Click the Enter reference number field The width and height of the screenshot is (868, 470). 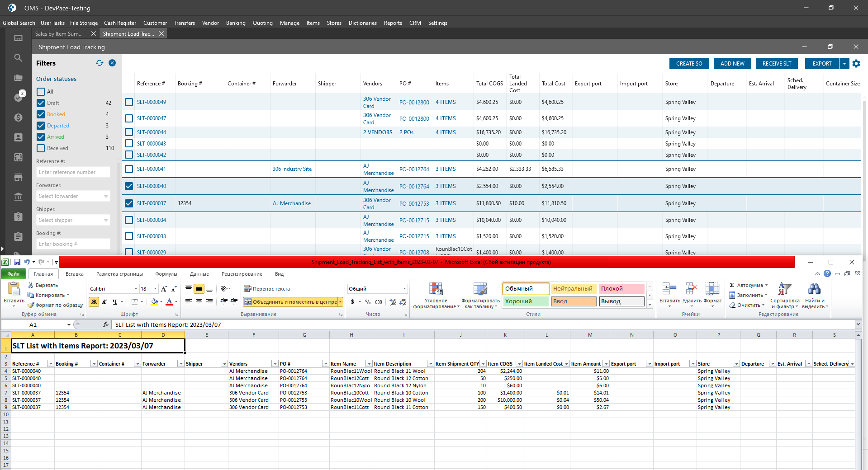(x=73, y=172)
